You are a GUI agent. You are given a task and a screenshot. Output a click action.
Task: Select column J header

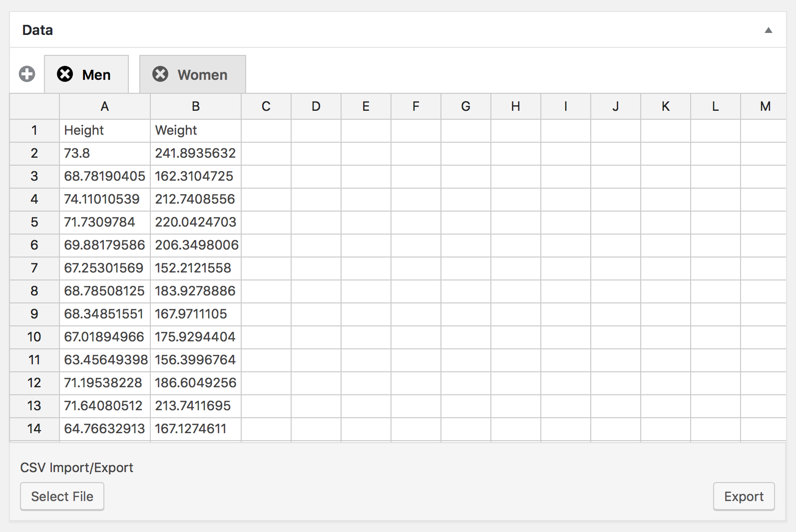tap(616, 106)
